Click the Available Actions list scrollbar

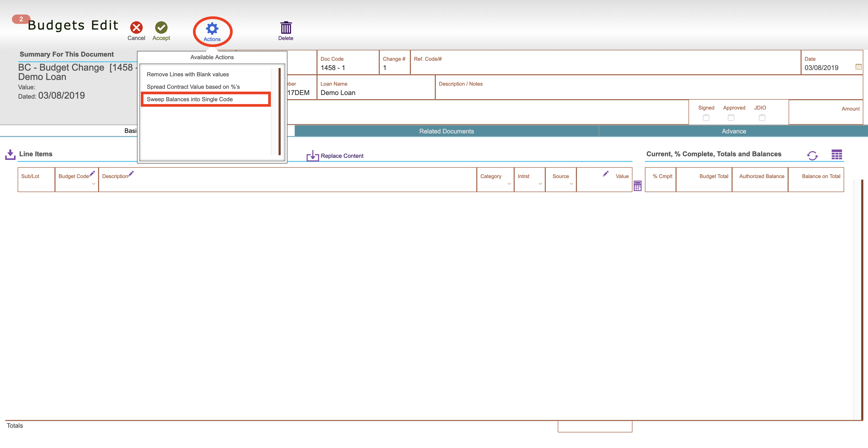coord(280,111)
